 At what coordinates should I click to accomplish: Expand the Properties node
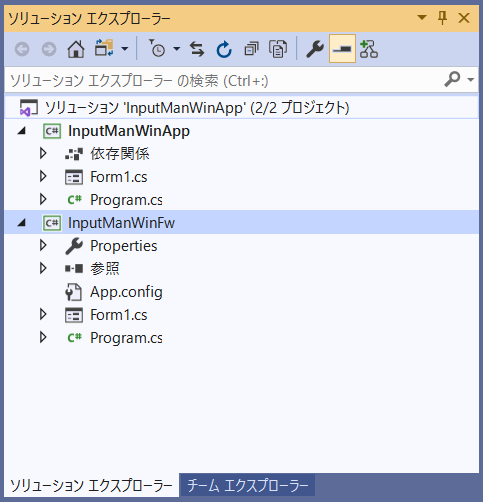click(x=43, y=245)
